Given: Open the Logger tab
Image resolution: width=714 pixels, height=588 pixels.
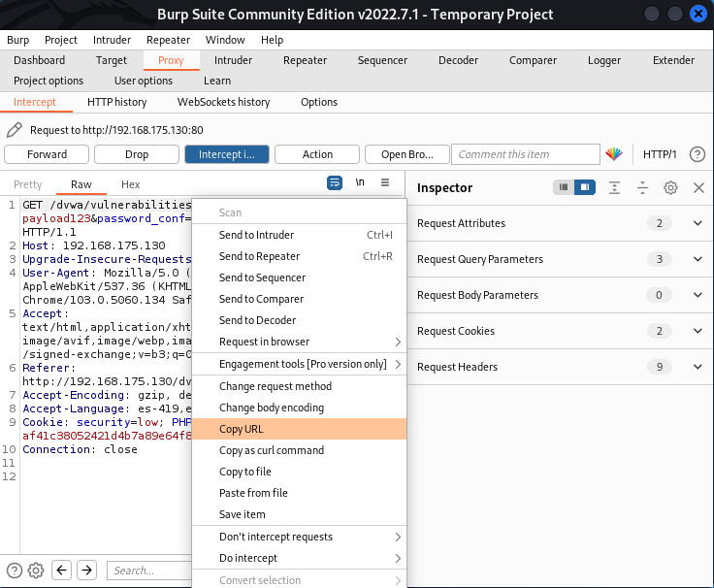Looking at the screenshot, I should 603,60.
